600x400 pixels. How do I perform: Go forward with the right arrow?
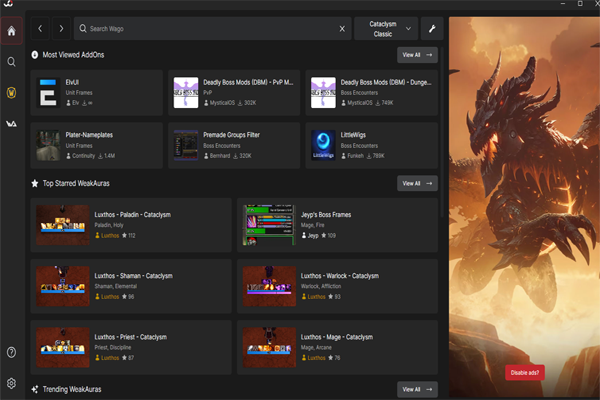click(x=61, y=29)
